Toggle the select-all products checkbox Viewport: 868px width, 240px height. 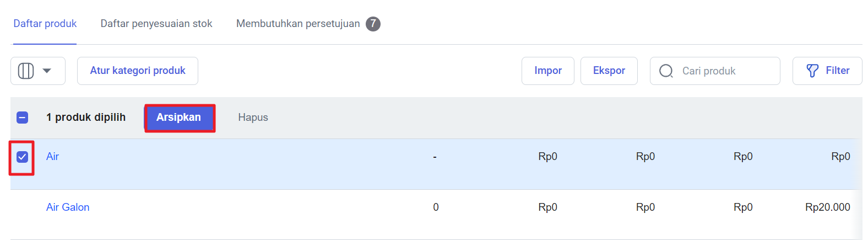pyautogui.click(x=22, y=118)
